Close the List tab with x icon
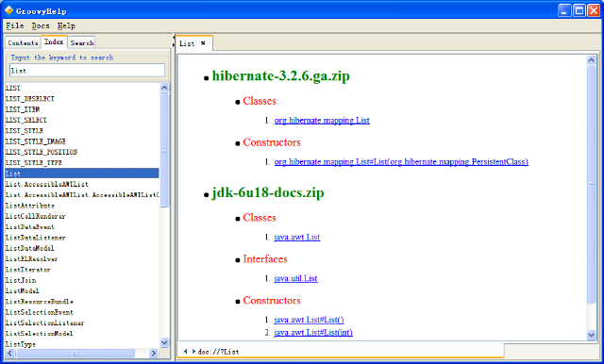 point(203,43)
